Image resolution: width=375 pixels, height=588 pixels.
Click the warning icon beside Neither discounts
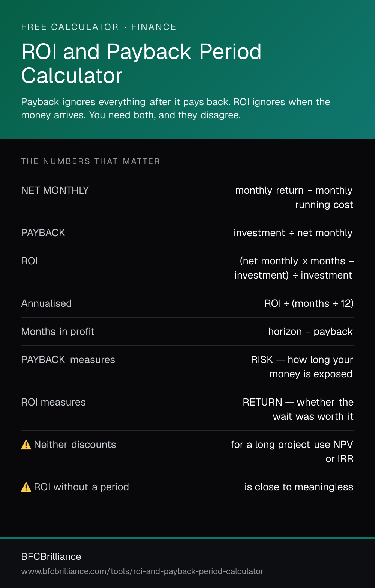tap(26, 445)
